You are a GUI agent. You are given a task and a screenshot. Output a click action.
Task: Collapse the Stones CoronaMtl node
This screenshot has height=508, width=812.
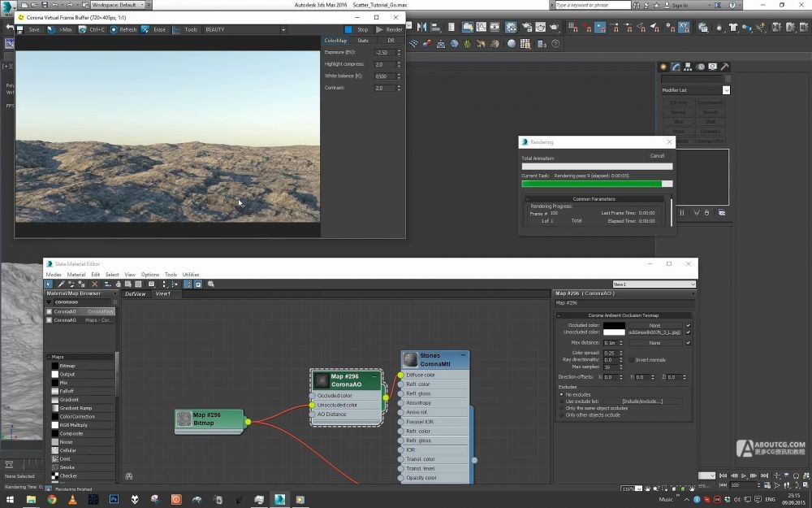[x=463, y=355]
